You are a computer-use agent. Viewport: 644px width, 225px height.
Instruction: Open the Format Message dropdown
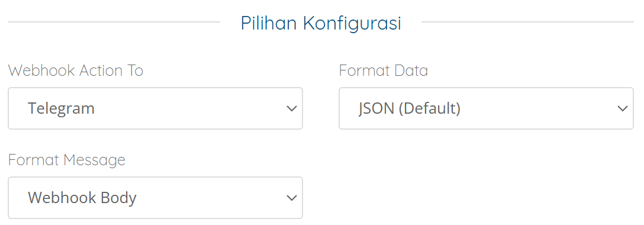155,198
